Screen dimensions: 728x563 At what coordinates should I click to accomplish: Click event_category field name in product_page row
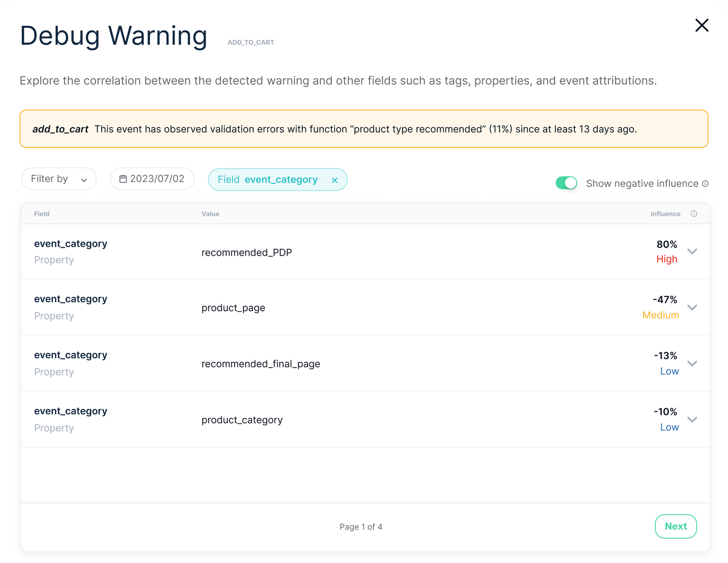tap(71, 299)
